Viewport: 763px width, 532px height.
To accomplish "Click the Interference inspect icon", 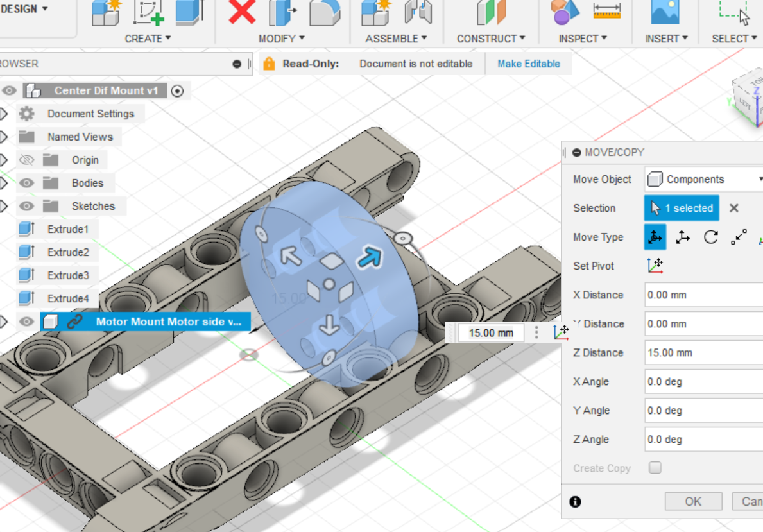I will pos(565,12).
